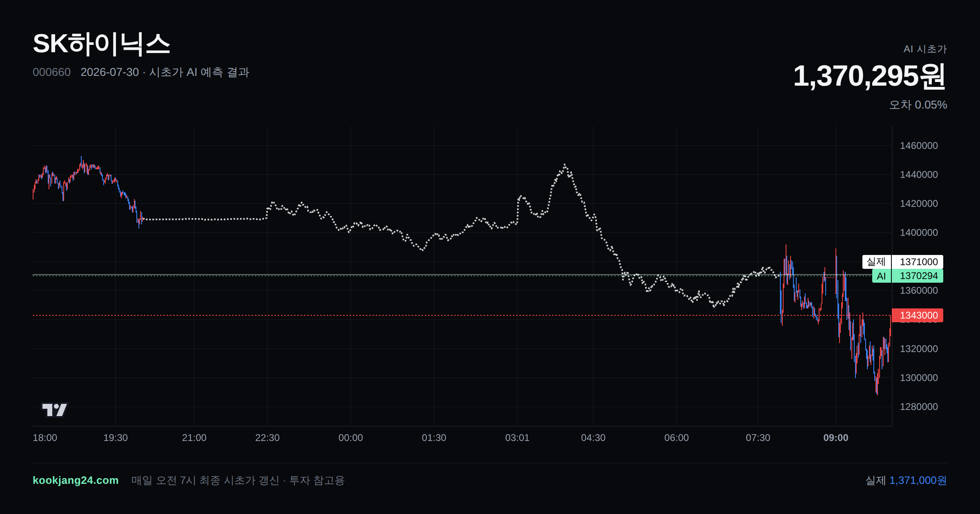The height and width of the screenshot is (514, 980).
Task: Click the 03:01 time axis label
Action: [x=517, y=438]
